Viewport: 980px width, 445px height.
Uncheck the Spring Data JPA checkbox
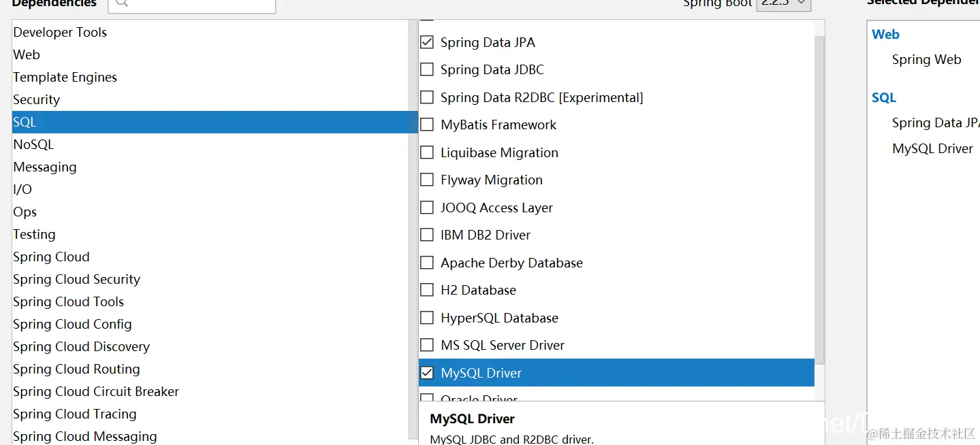427,42
